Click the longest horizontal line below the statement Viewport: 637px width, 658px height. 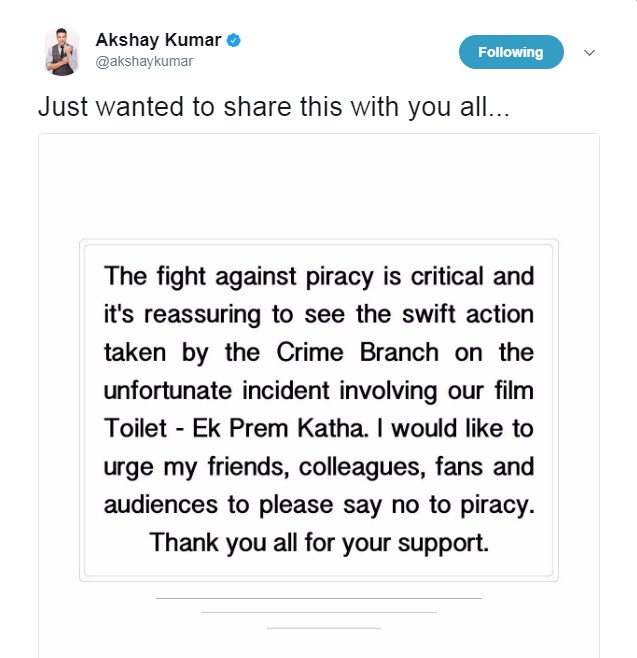pyautogui.click(x=319, y=598)
